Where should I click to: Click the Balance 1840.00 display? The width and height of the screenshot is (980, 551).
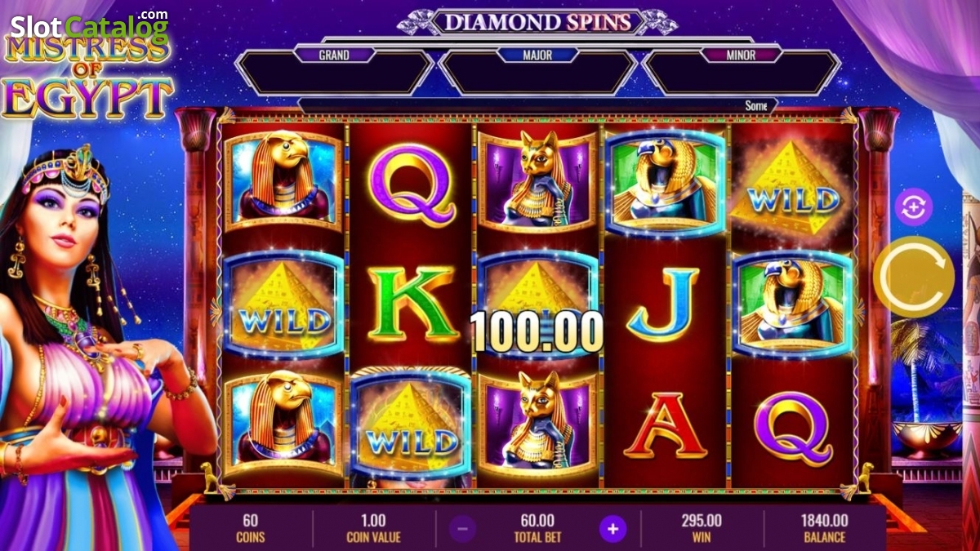click(x=825, y=528)
